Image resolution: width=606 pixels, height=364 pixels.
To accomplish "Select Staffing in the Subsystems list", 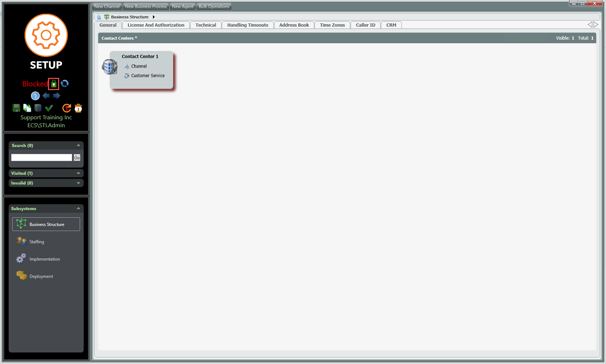I will [x=36, y=242].
